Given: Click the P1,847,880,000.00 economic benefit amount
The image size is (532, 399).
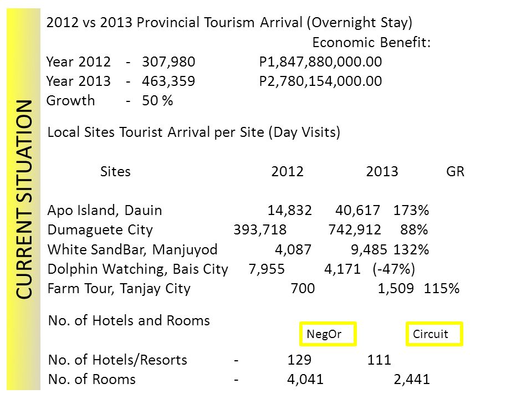Looking at the screenshot, I should click(320, 62).
